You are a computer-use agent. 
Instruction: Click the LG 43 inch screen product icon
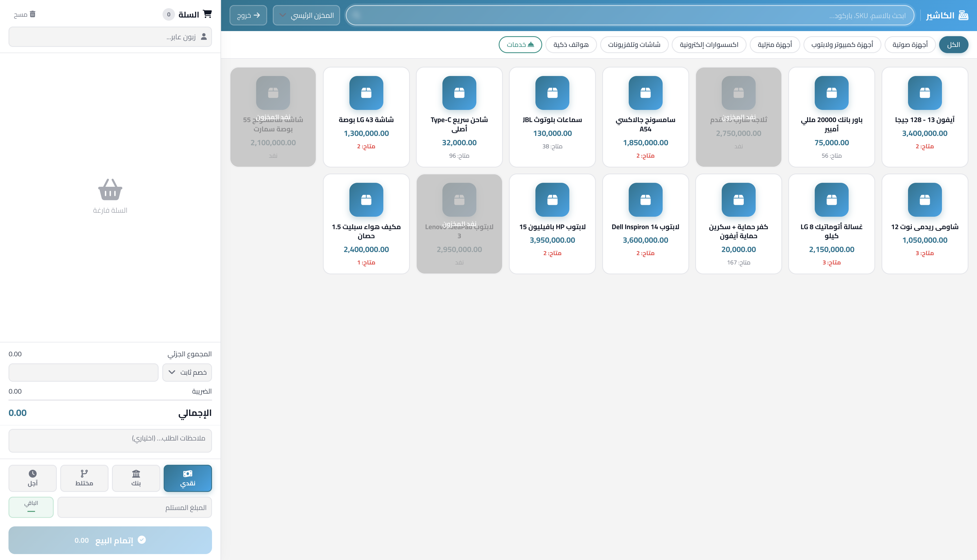pyautogui.click(x=366, y=93)
